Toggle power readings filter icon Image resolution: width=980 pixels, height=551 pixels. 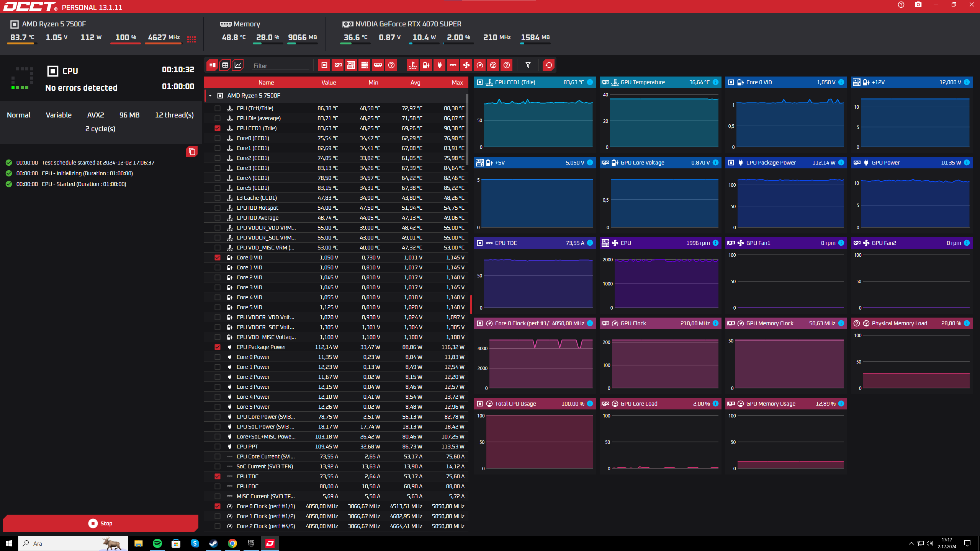coord(440,65)
